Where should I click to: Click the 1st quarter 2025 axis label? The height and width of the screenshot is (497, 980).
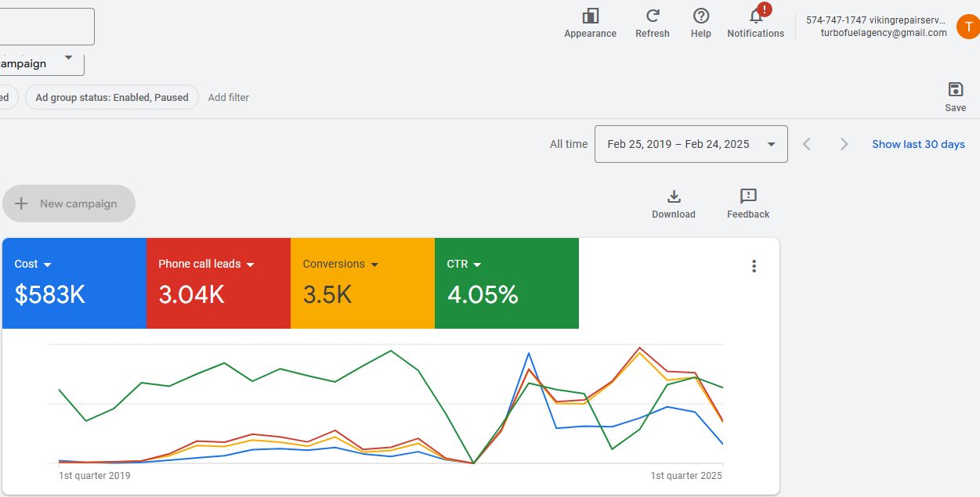click(686, 476)
